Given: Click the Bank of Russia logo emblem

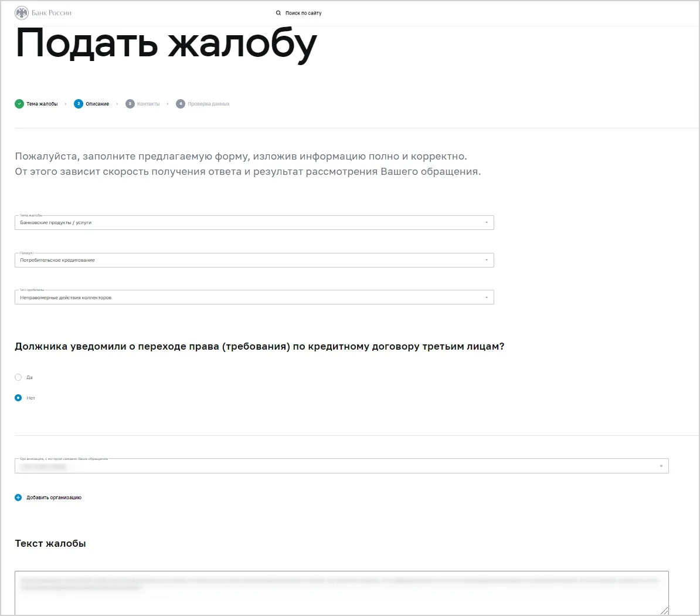Looking at the screenshot, I should tap(22, 13).
